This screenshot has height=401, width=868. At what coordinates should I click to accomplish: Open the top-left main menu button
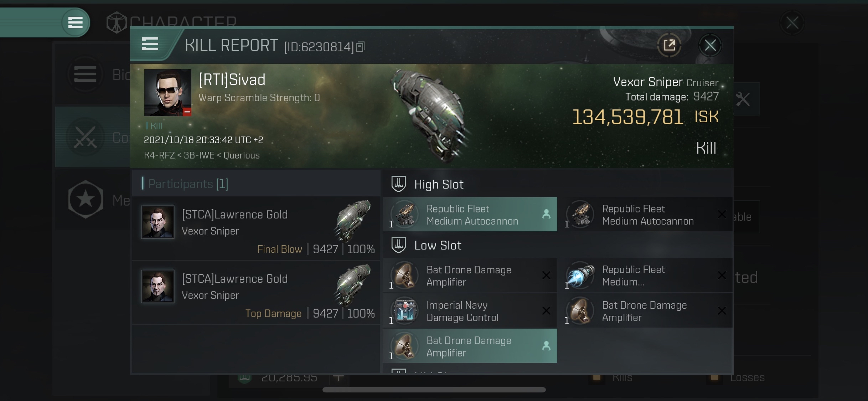point(75,22)
